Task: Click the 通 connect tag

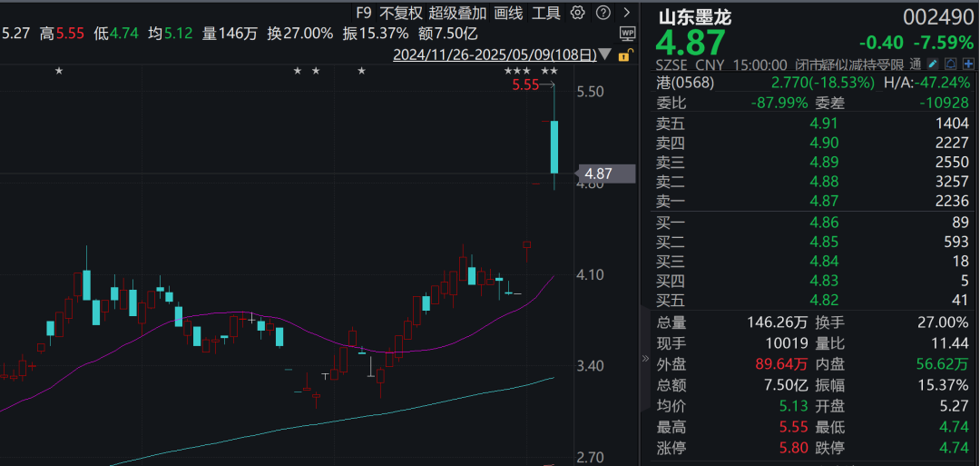Action: pos(916,64)
